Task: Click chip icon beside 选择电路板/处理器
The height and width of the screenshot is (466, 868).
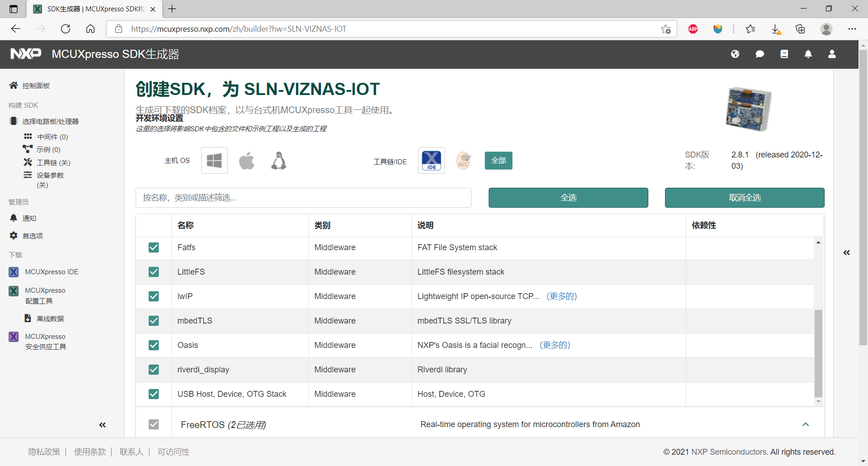Action: click(x=14, y=121)
